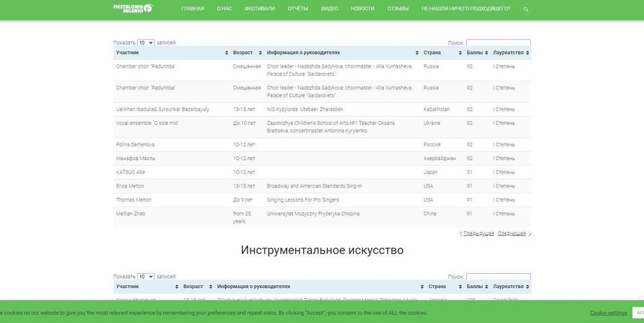Open records-per-page dropdown in instrumental table
The height and width of the screenshot is (323, 644).
146,277
